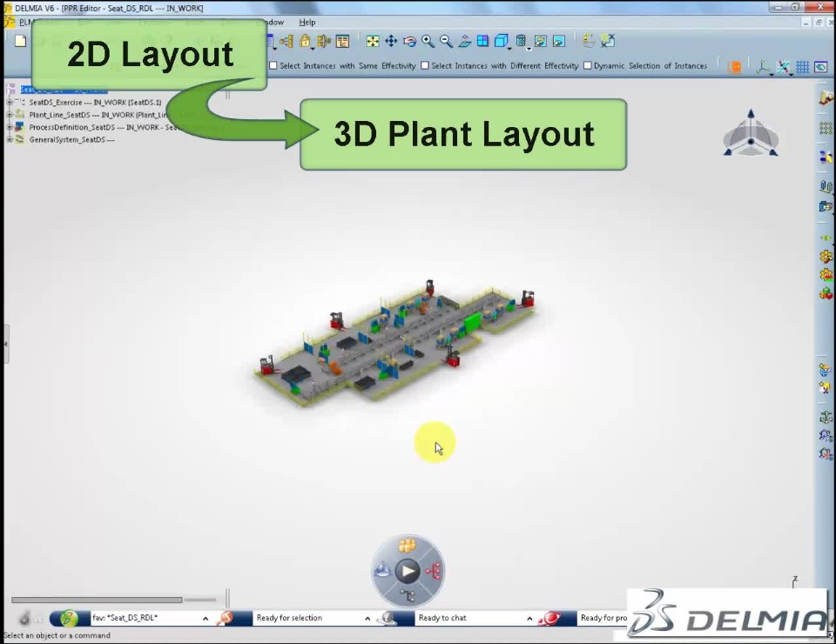This screenshot has width=836, height=644.
Task: Click the cylinder rendering style icon
Action: 521,41
